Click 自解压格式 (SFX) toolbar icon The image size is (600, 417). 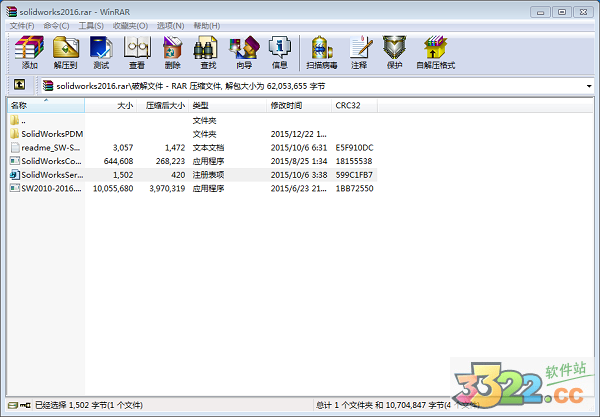tap(435, 52)
